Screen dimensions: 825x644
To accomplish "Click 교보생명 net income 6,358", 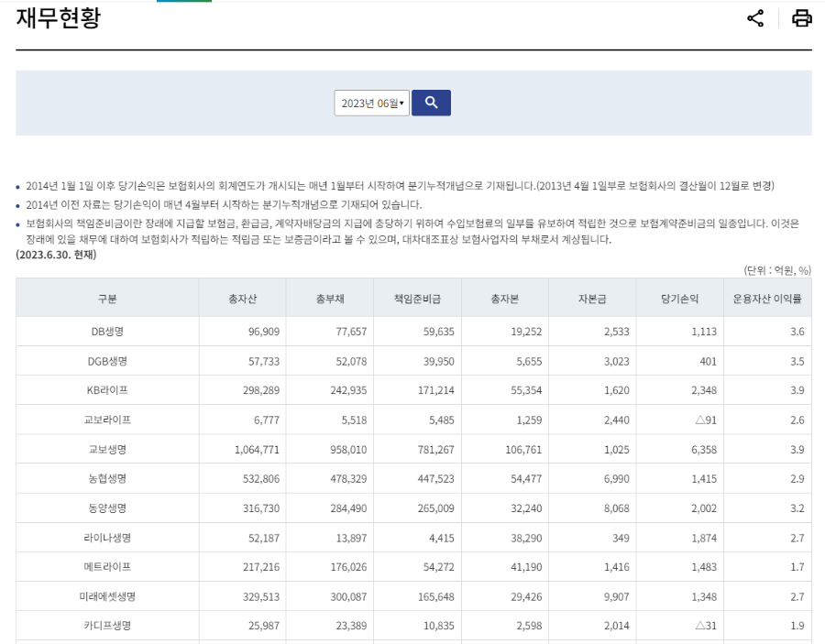I will click(x=704, y=450).
